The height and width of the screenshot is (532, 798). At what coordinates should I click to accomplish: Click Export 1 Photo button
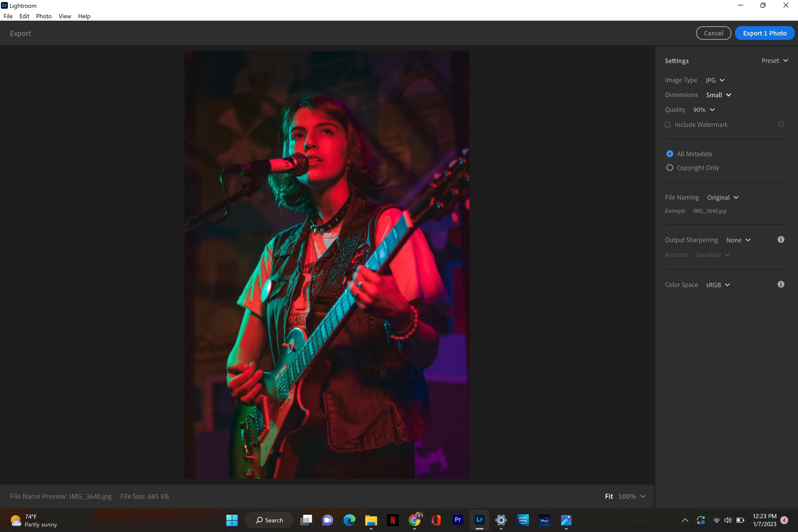point(765,33)
